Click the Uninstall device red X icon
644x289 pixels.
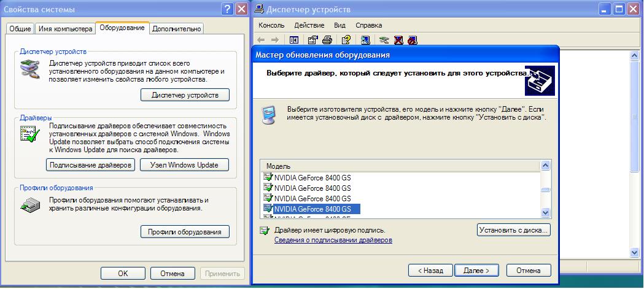point(398,40)
